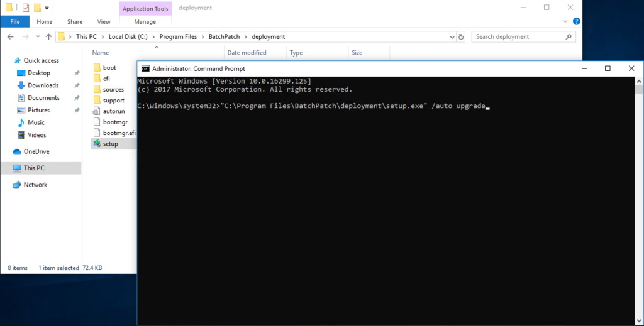Click the search magnifier icon
This screenshot has width=644, height=326.
[569, 37]
